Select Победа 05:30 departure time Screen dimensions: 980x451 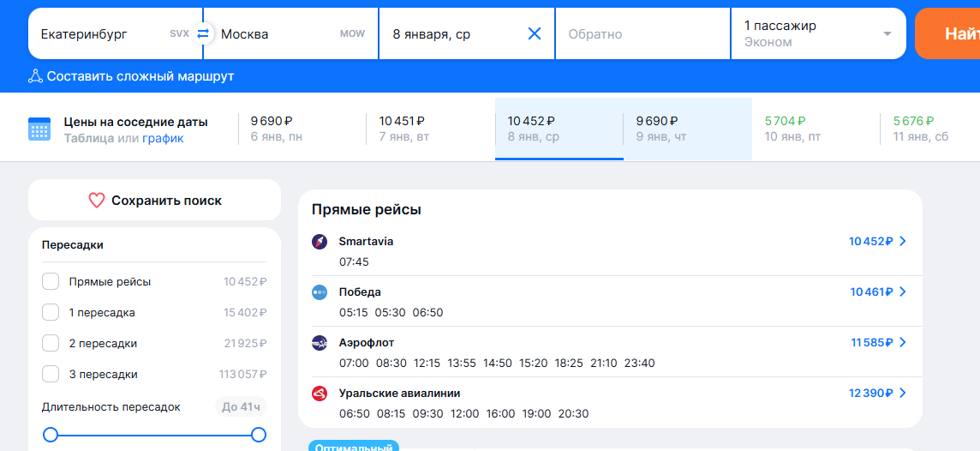tap(391, 313)
